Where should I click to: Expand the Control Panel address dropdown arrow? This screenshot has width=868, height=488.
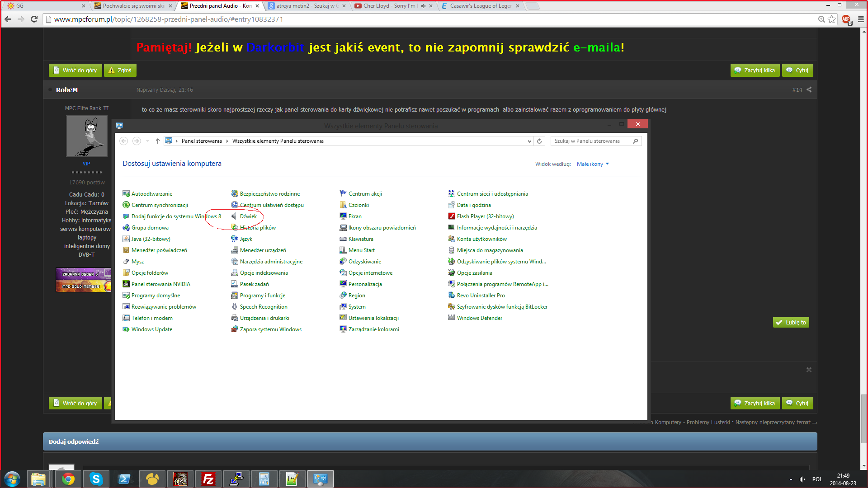(529, 141)
